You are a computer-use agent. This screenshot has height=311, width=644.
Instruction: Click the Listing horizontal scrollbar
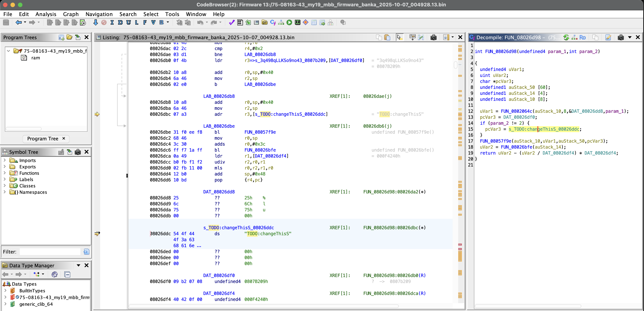(x=264, y=306)
